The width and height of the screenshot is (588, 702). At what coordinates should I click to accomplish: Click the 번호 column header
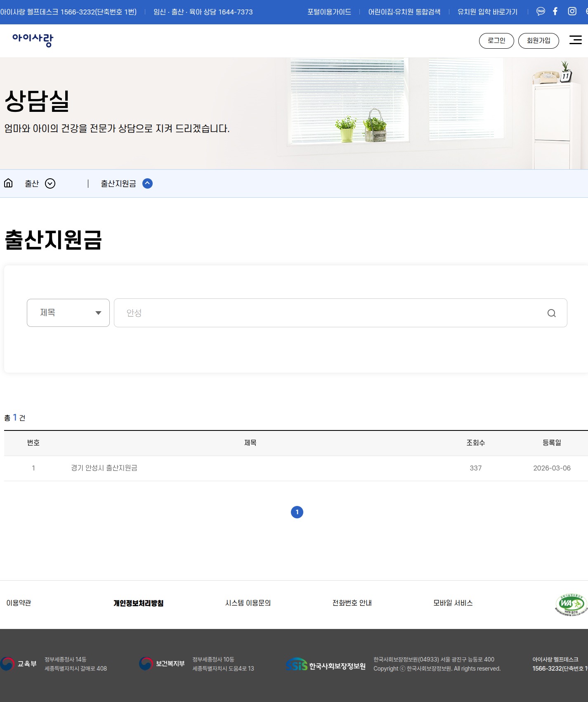[33, 443]
